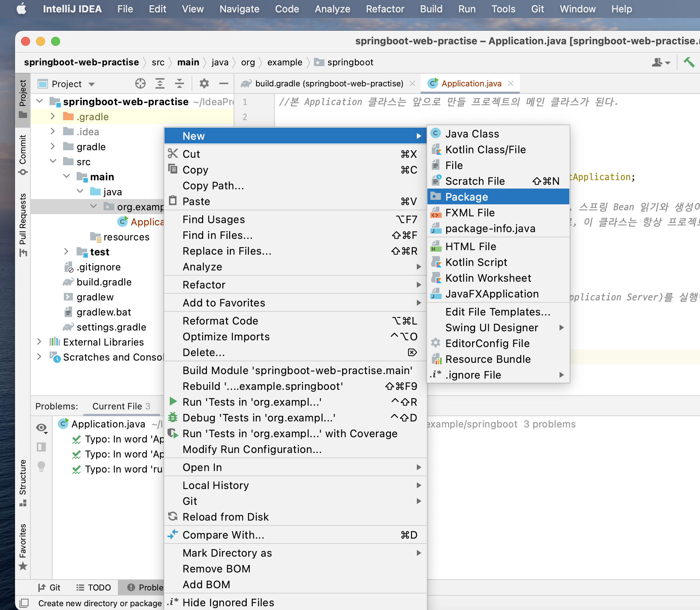The height and width of the screenshot is (610, 700).
Task: Expand the gradle folder in tree
Action: click(x=53, y=146)
